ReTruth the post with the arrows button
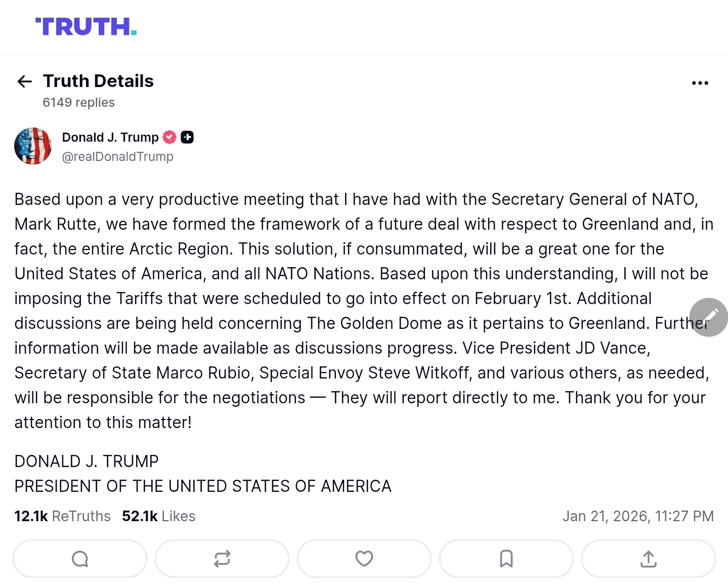Image resolution: width=728 pixels, height=588 pixels. [x=222, y=559]
